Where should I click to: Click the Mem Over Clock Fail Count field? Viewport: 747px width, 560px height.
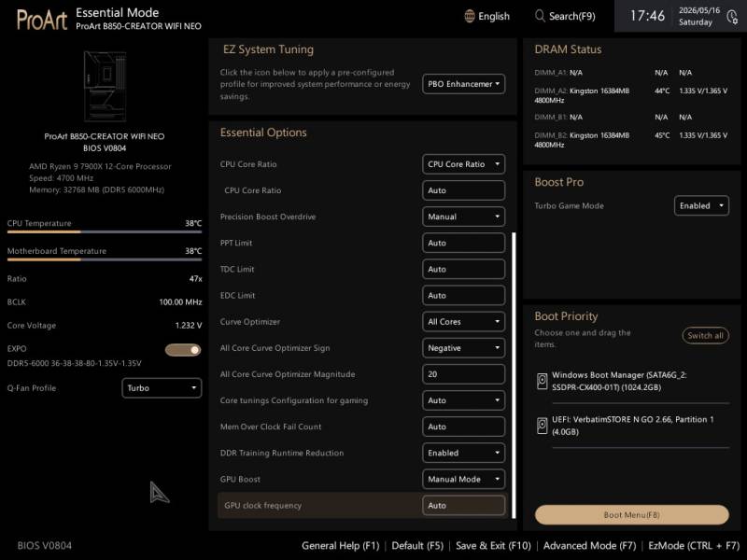coord(463,427)
